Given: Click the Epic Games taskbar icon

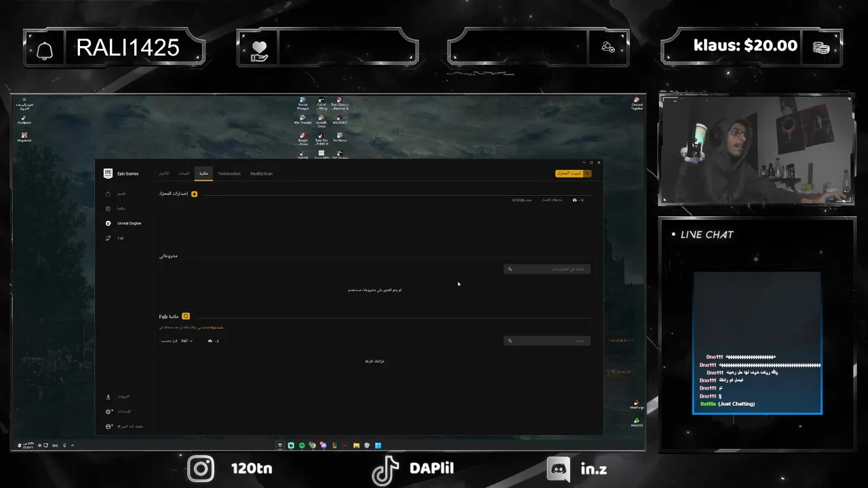Looking at the screenshot, I should tap(280, 445).
